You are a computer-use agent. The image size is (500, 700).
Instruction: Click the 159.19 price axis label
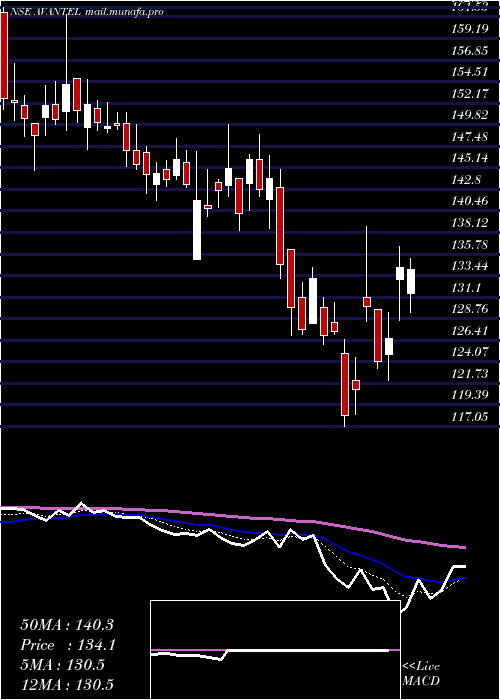click(x=470, y=29)
